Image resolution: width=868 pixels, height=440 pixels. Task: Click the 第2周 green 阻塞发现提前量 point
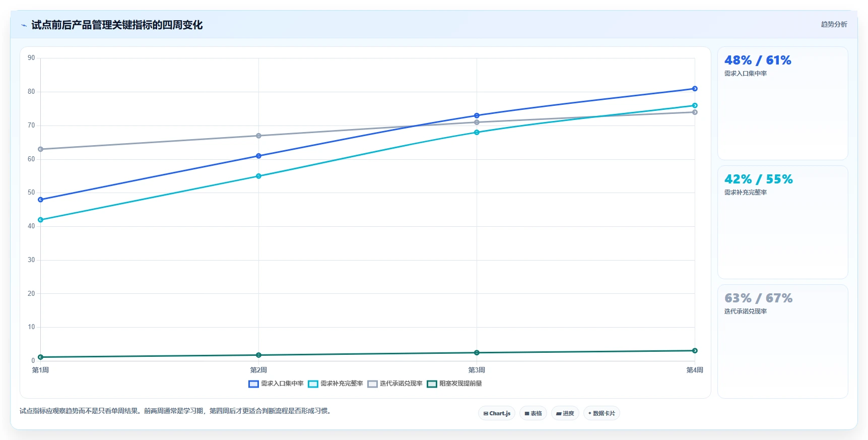[258, 355]
